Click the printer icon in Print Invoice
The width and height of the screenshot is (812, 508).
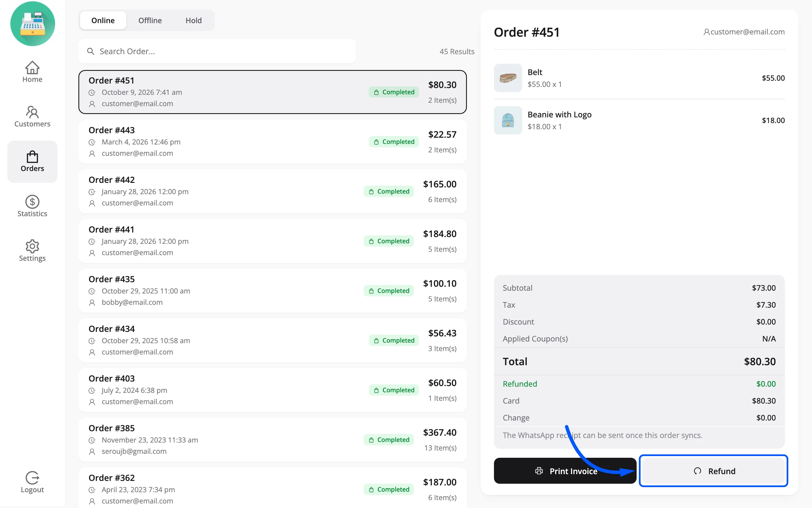tap(539, 471)
